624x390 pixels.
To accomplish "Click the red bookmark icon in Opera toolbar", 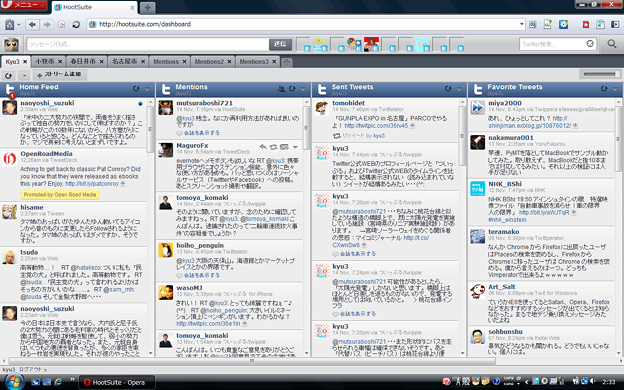I will [x=586, y=25].
